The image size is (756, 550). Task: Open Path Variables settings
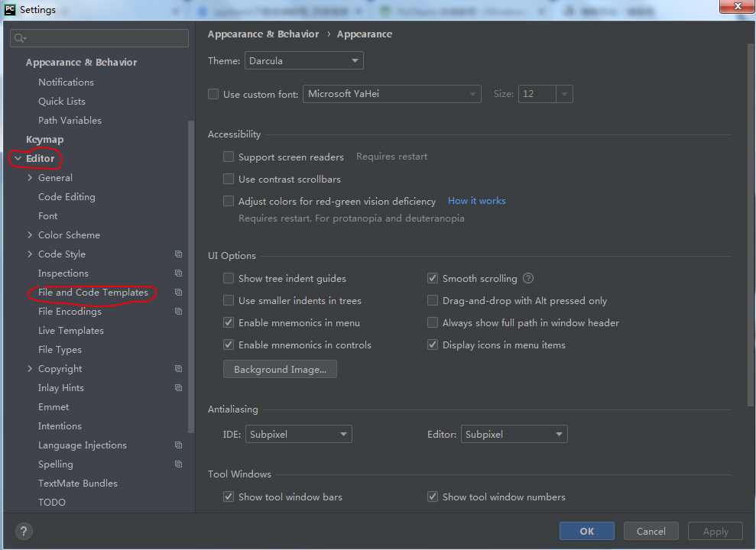click(x=70, y=121)
